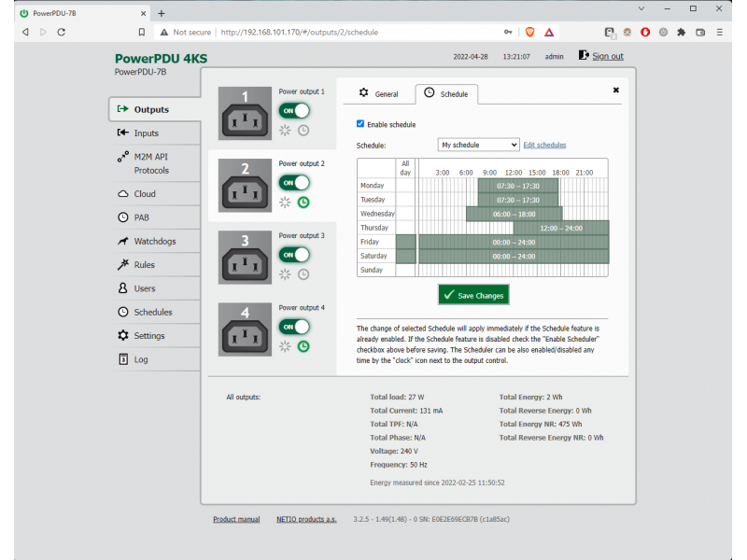The width and height of the screenshot is (747, 560).
Task: Open PAB page in sidebar
Action: point(155,217)
